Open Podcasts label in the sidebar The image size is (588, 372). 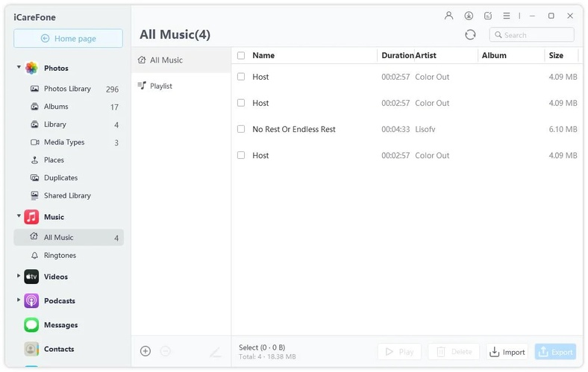(60, 301)
